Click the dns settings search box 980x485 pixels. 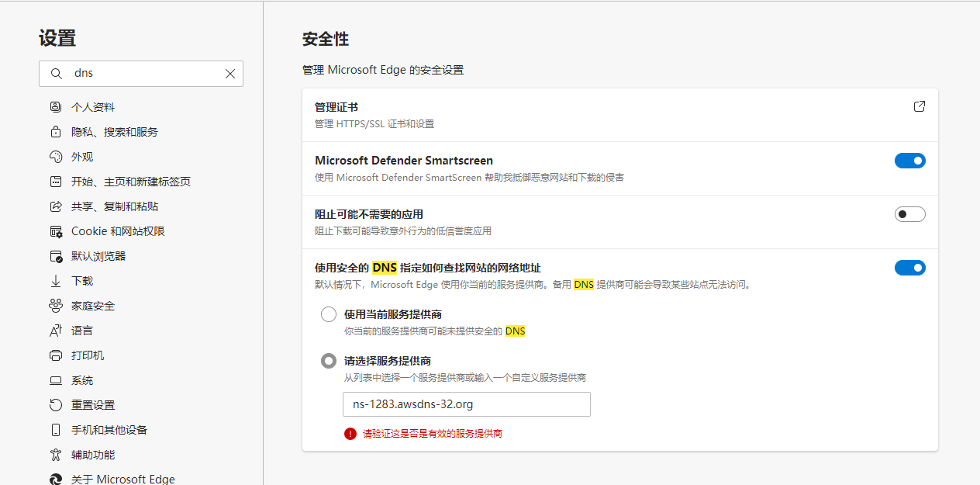pos(141,74)
